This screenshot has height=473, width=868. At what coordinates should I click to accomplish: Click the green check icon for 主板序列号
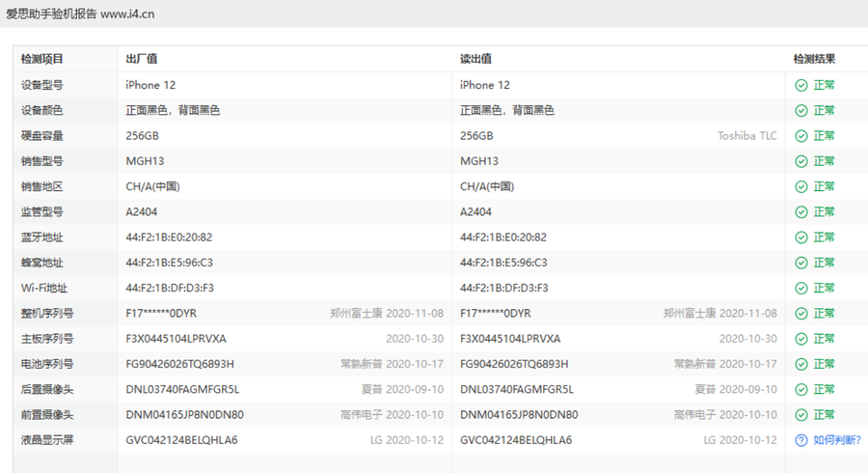coord(801,339)
